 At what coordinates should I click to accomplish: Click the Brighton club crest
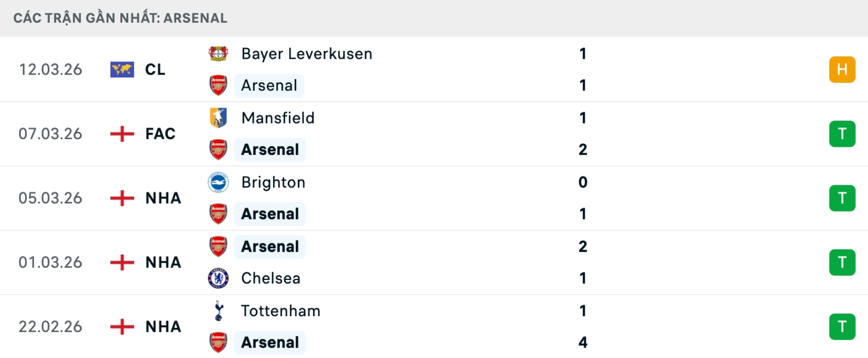tap(219, 182)
